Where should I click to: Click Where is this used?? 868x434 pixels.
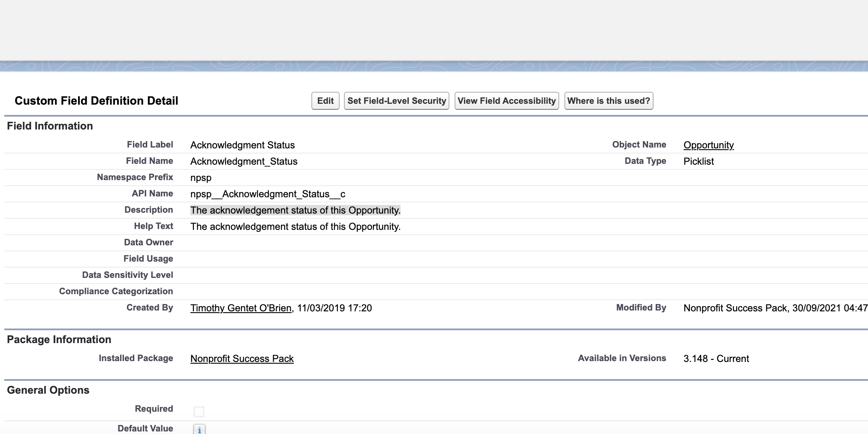pyautogui.click(x=609, y=101)
